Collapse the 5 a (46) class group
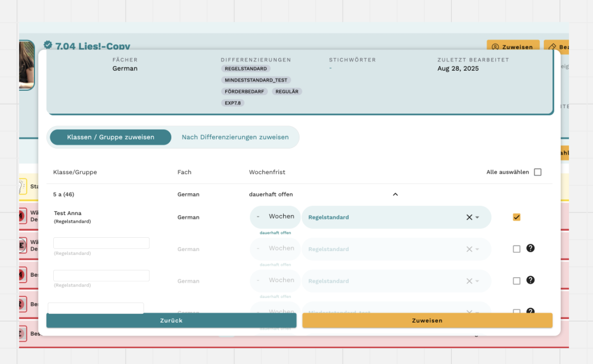The height and width of the screenshot is (364, 593). (395, 194)
